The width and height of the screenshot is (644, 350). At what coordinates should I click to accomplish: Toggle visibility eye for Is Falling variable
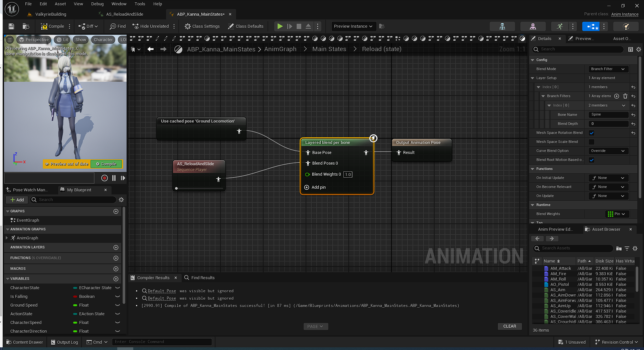coord(118,297)
